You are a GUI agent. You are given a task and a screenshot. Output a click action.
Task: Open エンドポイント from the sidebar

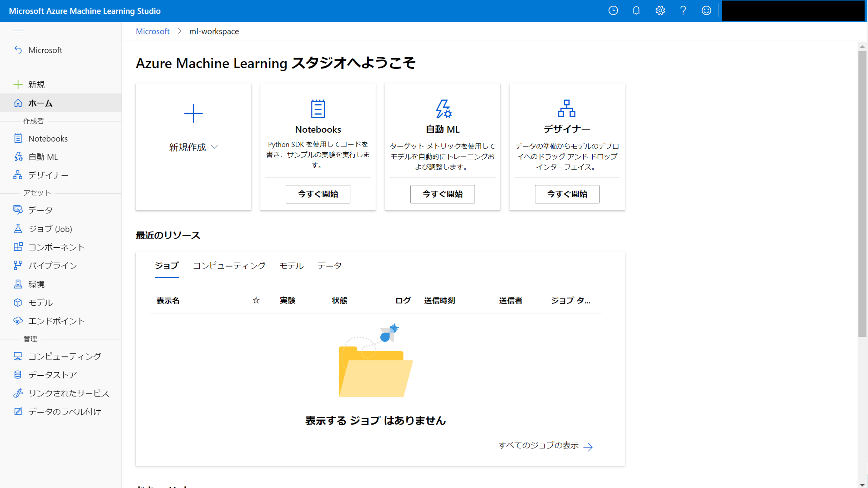coord(56,321)
